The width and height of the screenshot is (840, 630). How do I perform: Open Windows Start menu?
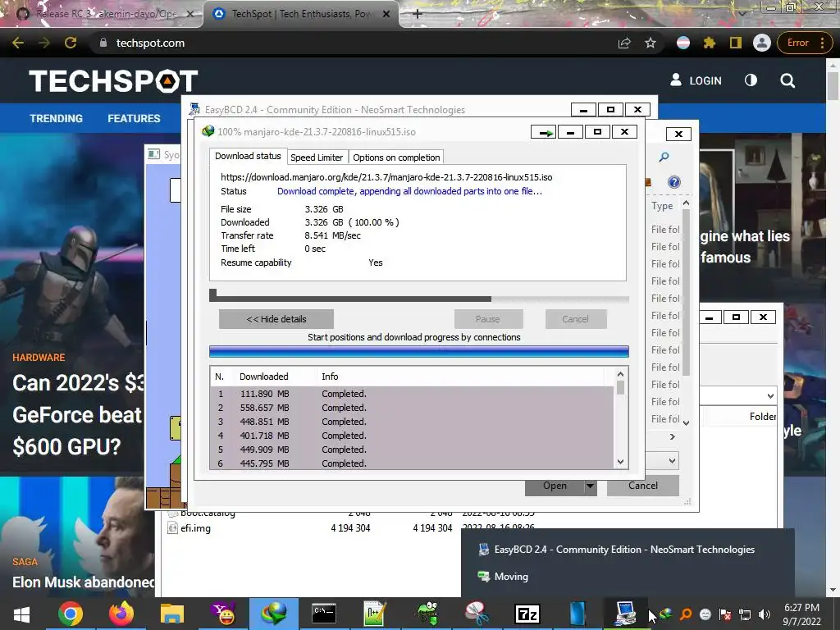(x=21, y=614)
